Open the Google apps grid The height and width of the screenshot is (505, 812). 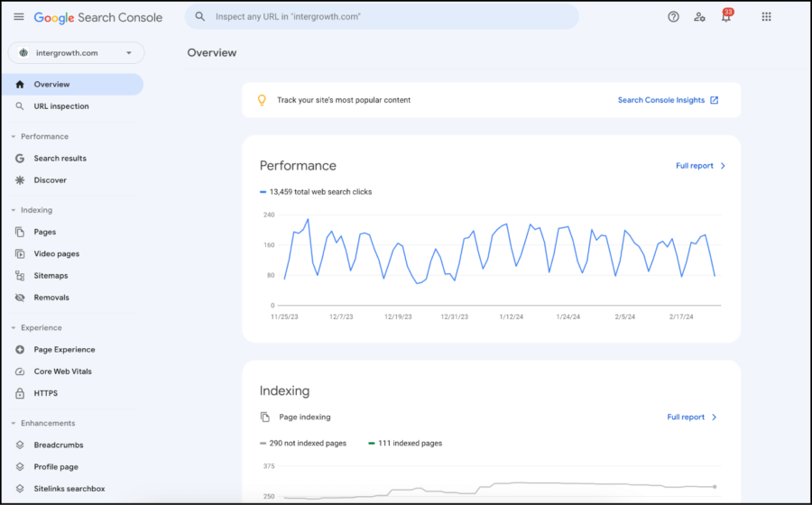coord(766,16)
